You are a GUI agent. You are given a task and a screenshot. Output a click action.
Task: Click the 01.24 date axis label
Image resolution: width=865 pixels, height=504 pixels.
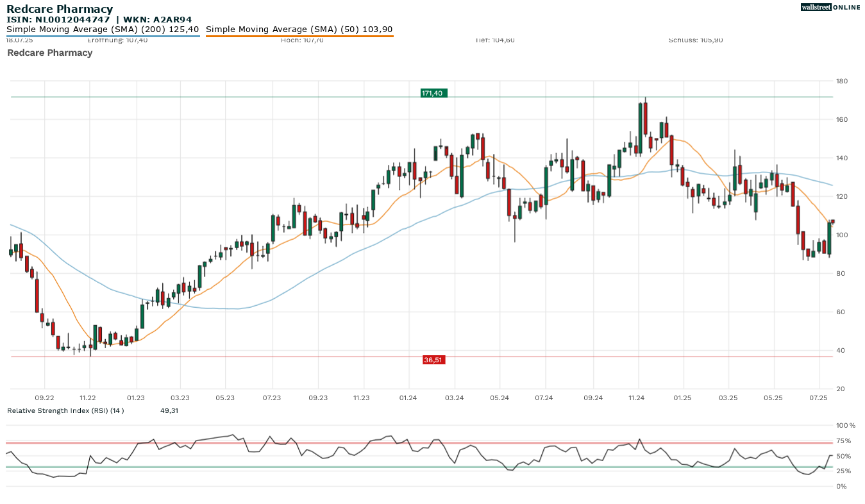(408, 398)
